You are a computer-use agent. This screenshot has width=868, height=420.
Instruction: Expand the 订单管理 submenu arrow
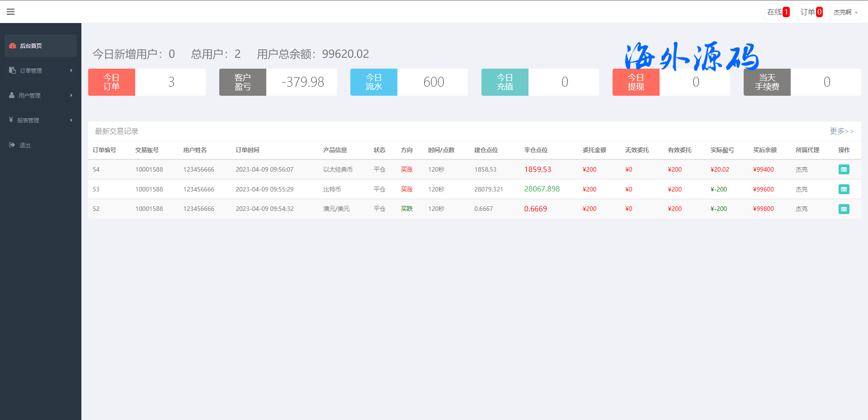point(71,70)
